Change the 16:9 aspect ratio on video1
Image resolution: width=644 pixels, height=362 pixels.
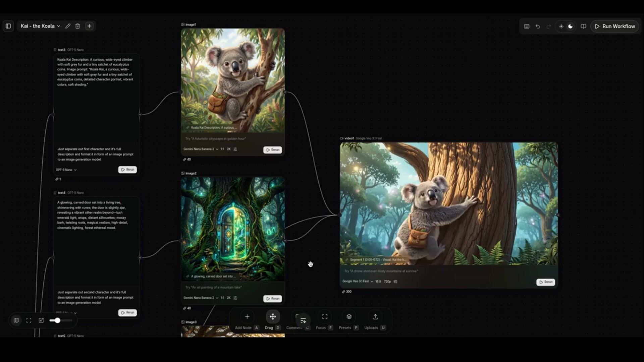(378, 282)
